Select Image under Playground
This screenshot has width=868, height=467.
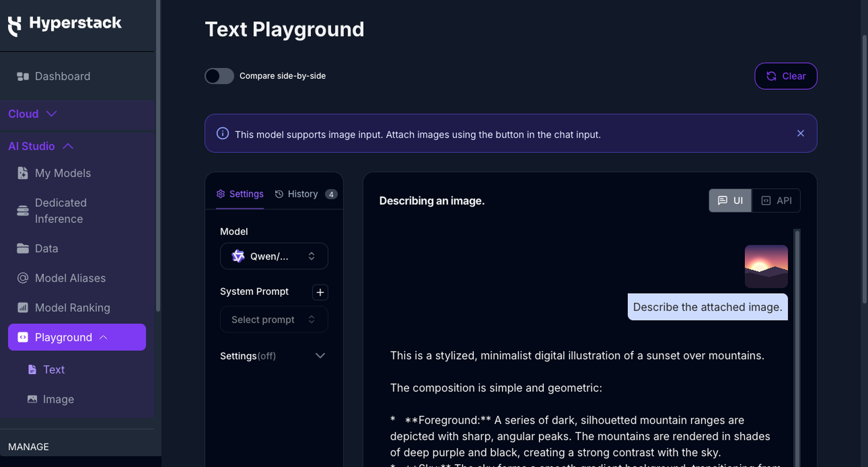58,399
